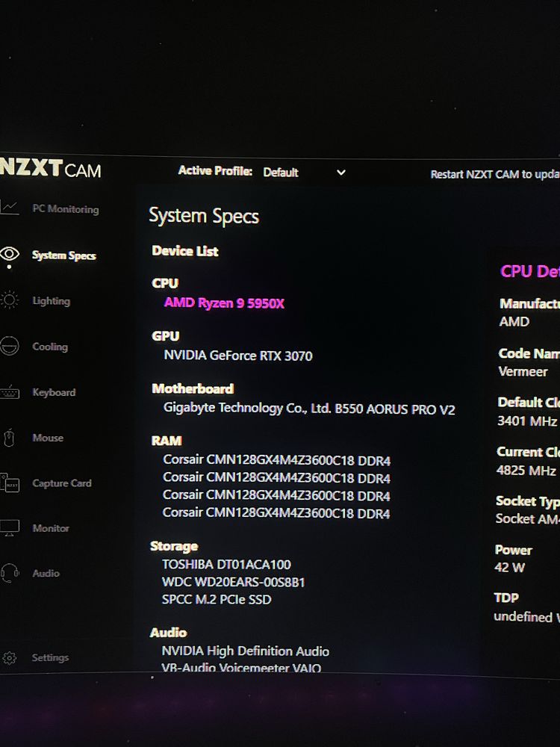The width and height of the screenshot is (560, 747).
Task: Open the Active Profile dropdown chevron
Action: click(x=341, y=173)
